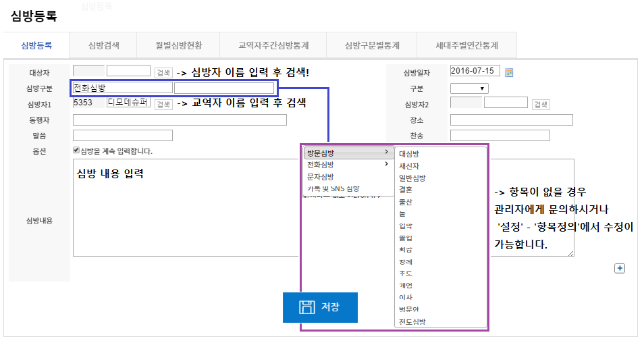Click the 검색 button beside 대상자
644x341 pixels.
163,73
